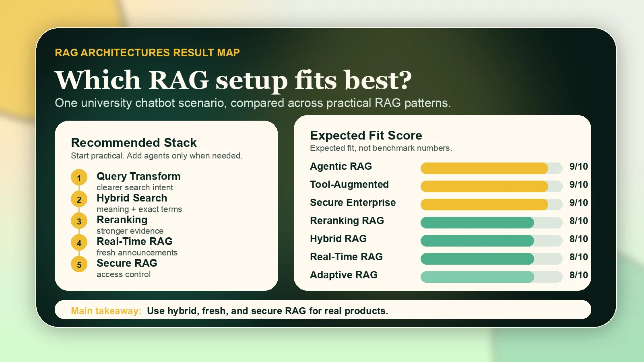
Task: Click the title 'Which RAG setup fits best?'
Action: [233, 80]
